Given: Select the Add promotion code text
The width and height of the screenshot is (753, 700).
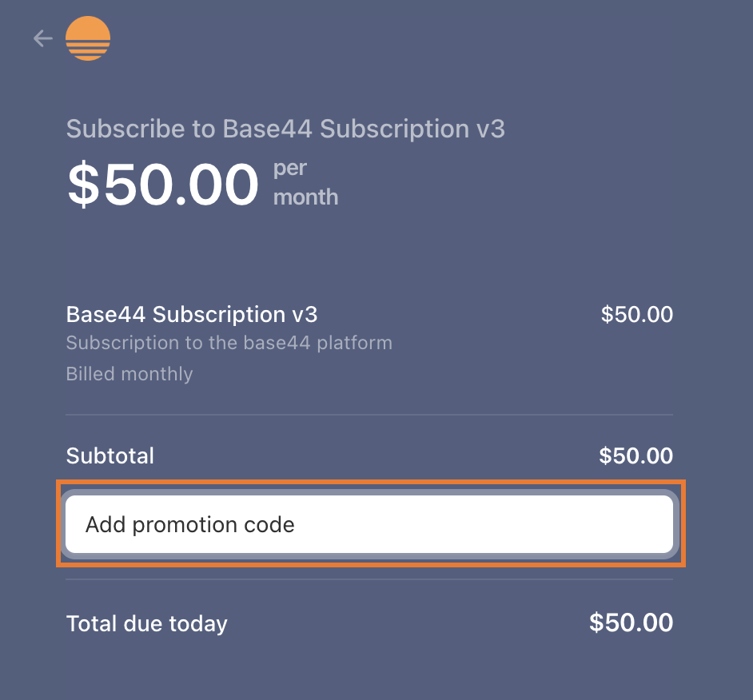Looking at the screenshot, I should point(190,524).
